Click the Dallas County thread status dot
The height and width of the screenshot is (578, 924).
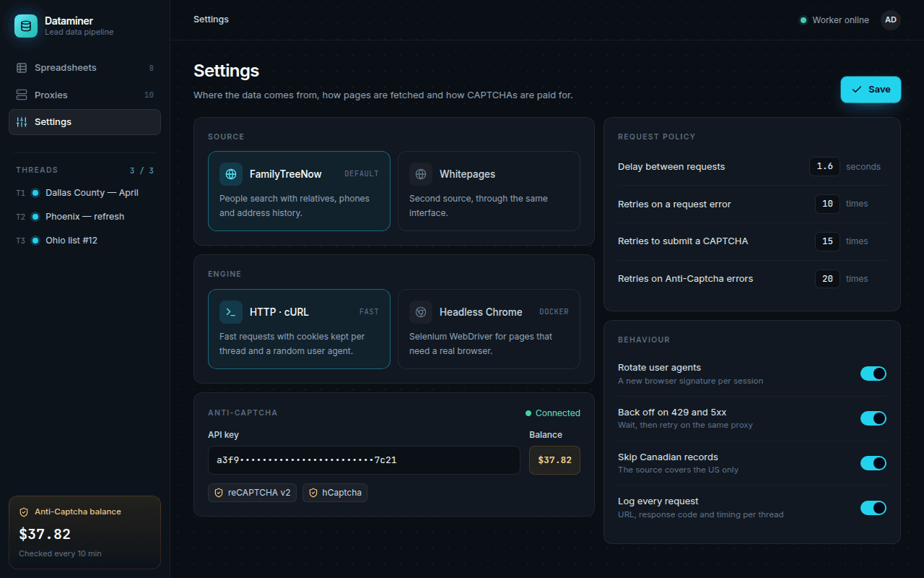click(x=35, y=193)
